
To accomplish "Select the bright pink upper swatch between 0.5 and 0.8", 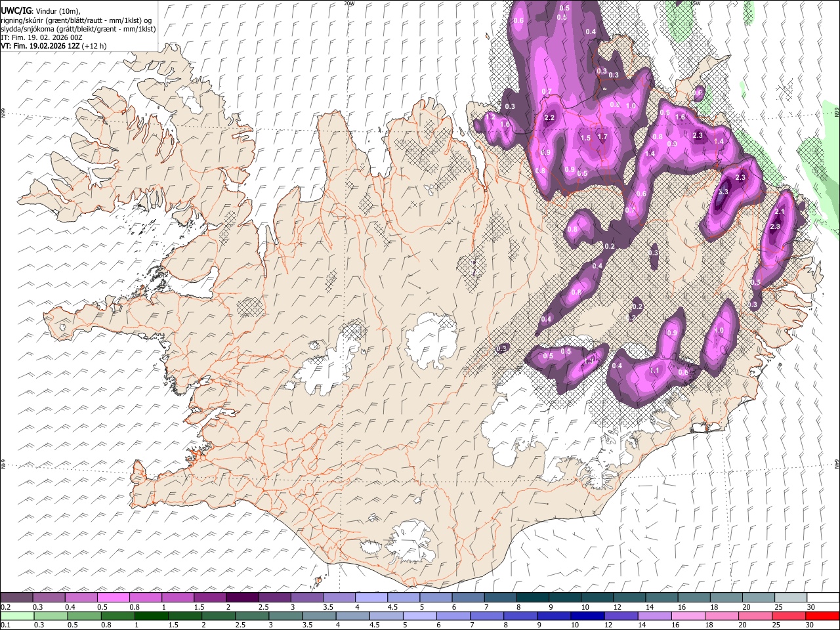I will (113, 597).
